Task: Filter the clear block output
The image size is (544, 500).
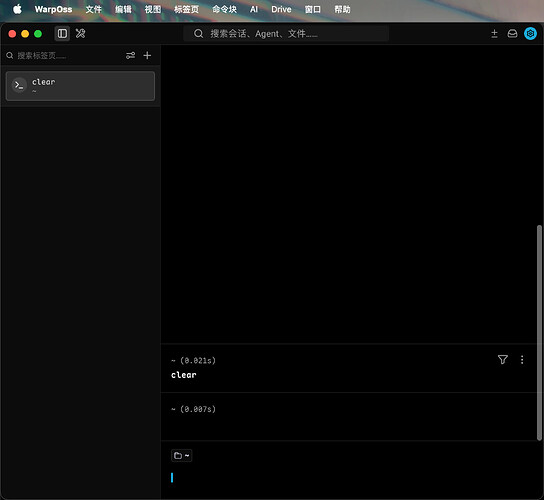Action: [503, 359]
